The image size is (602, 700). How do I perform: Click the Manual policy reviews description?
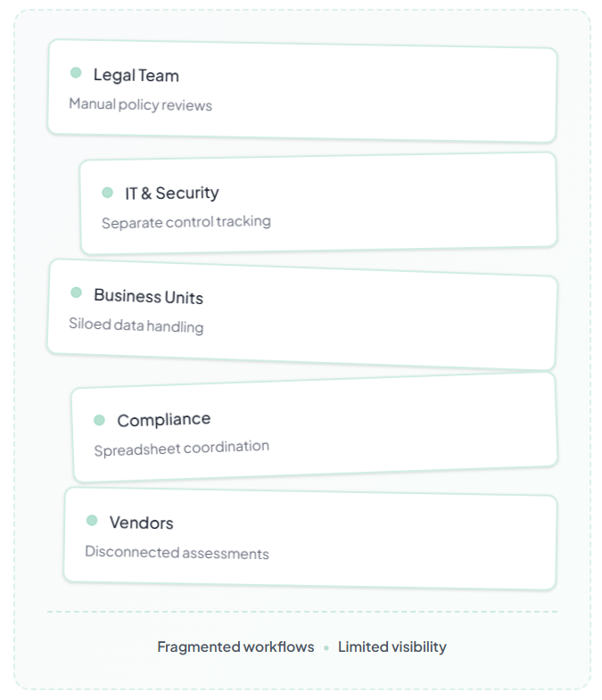click(140, 105)
